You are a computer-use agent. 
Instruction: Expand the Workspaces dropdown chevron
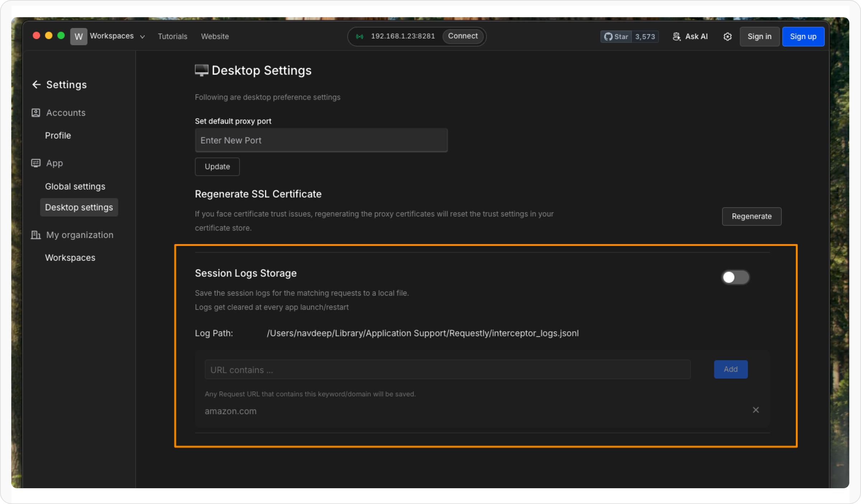(x=142, y=37)
